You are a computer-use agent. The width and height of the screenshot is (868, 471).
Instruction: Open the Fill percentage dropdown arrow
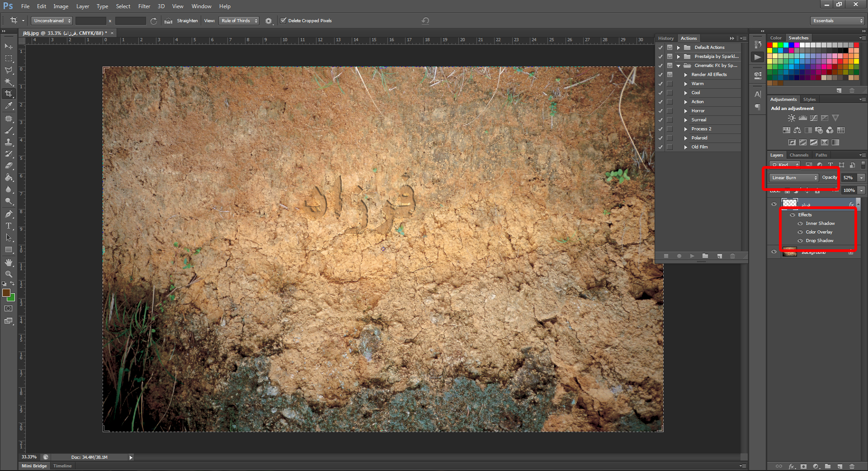pos(861,190)
